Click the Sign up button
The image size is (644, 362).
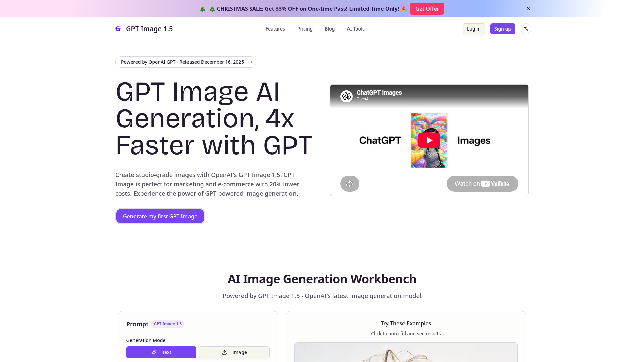tap(502, 29)
